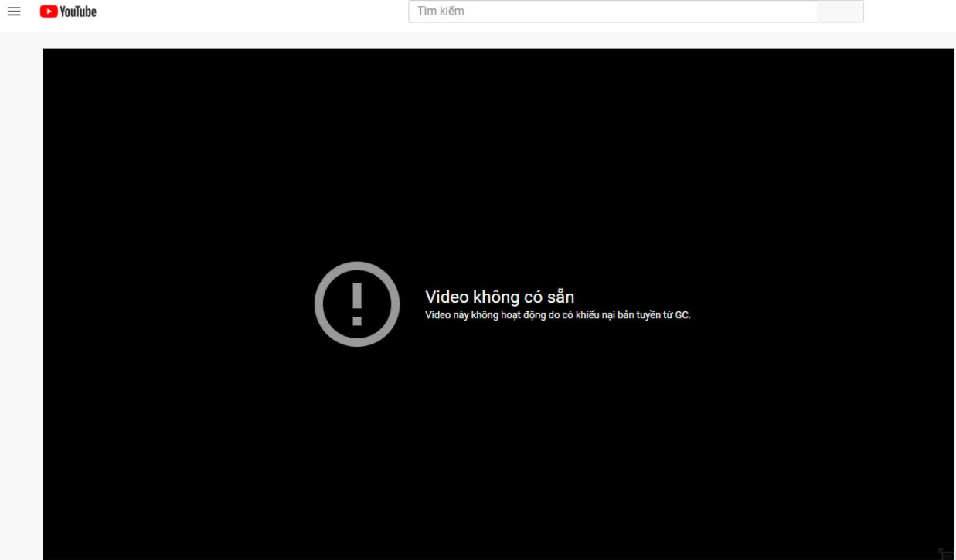The width and height of the screenshot is (956, 560).
Task: Focus the "Tìm kiếm" search field
Action: tap(612, 12)
